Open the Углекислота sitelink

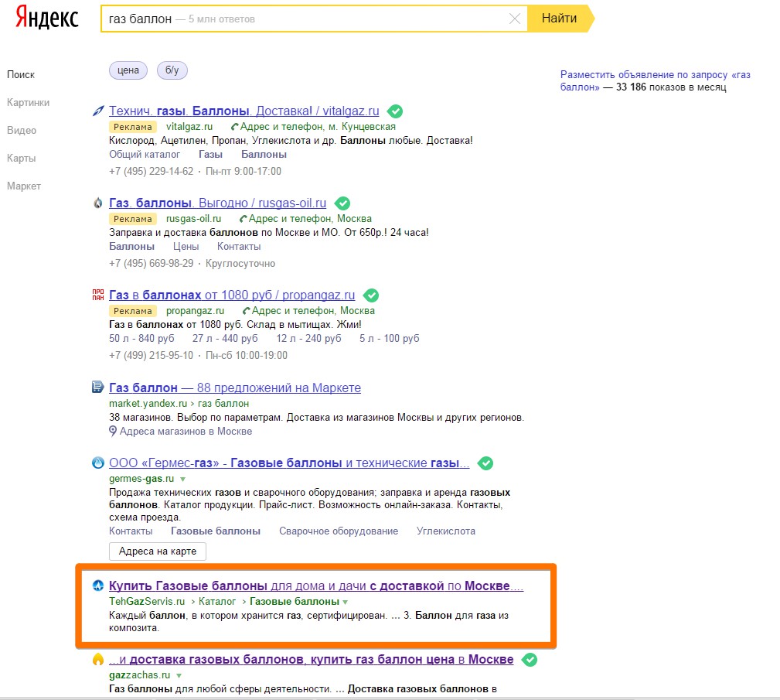pyautogui.click(x=446, y=531)
